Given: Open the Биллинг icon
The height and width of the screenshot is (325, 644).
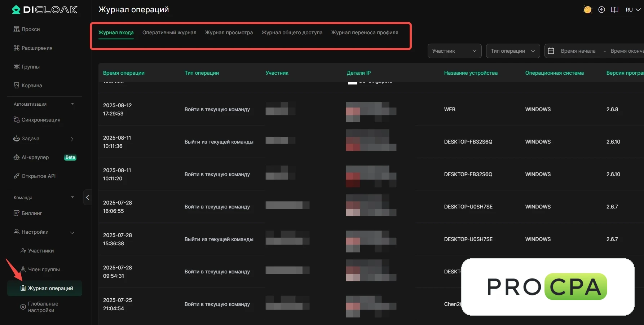Looking at the screenshot, I should click(x=17, y=213).
